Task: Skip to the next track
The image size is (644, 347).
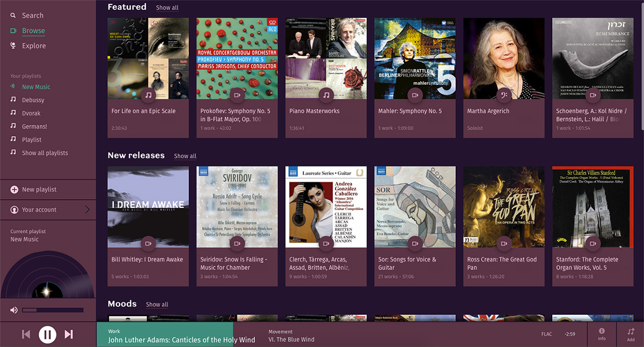Action: (69, 335)
